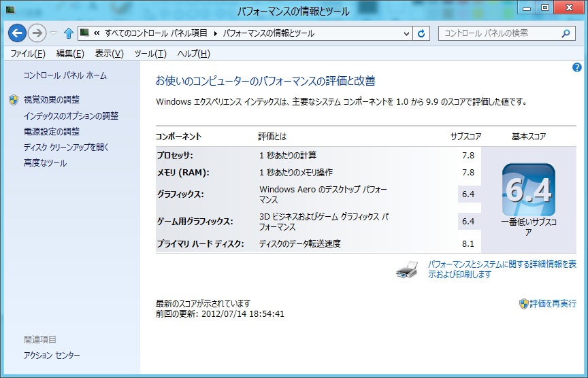Click the printer icon
The height and width of the screenshot is (378, 588).
pos(407,269)
